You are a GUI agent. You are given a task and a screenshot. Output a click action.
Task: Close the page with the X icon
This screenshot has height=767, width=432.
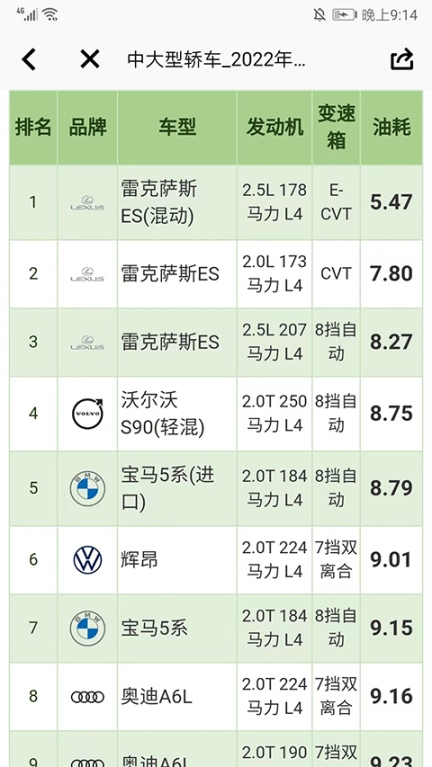pos(90,60)
